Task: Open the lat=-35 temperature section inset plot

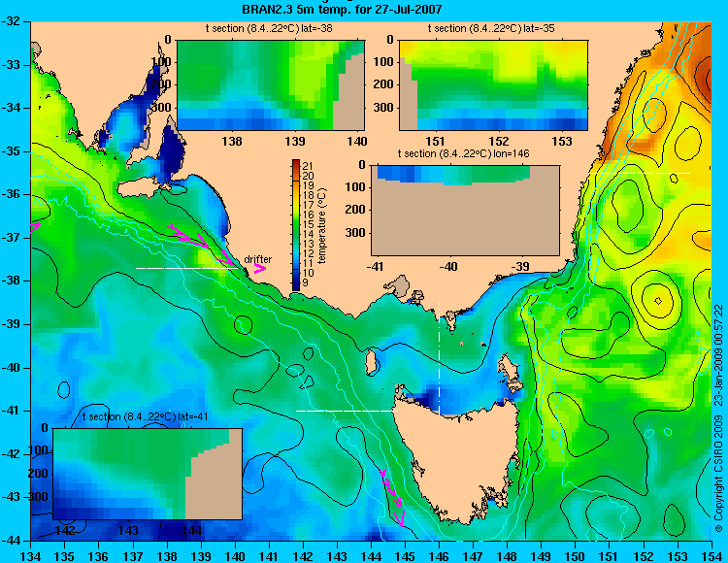Action: coord(493,85)
